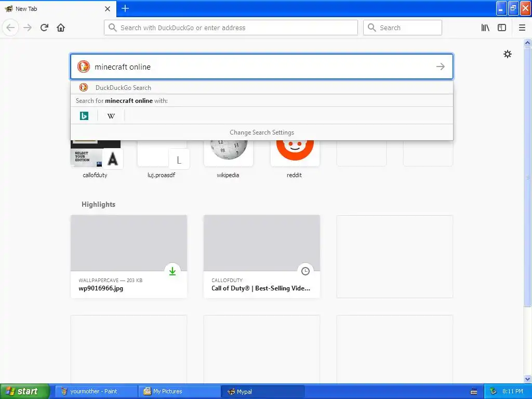Open the callofduty top site tile
This screenshot has height=399, width=532.
(x=96, y=159)
